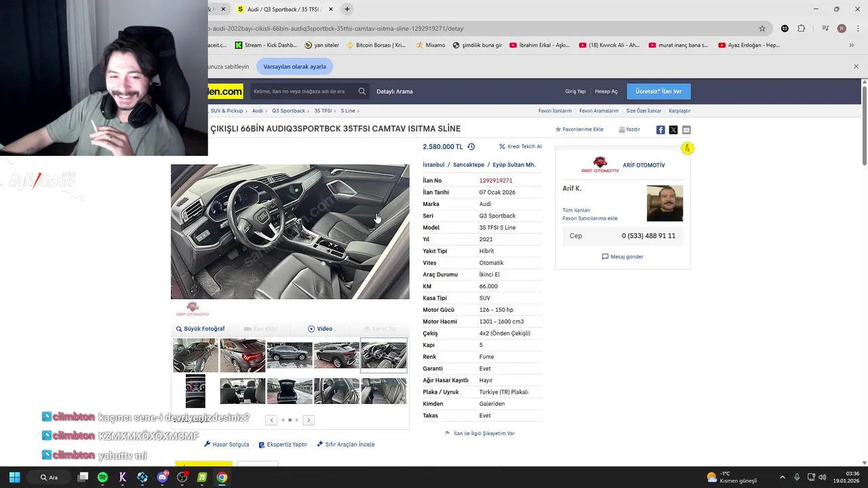
Task: Open the media control icon in Chrome toolbar
Action: tap(825, 28)
